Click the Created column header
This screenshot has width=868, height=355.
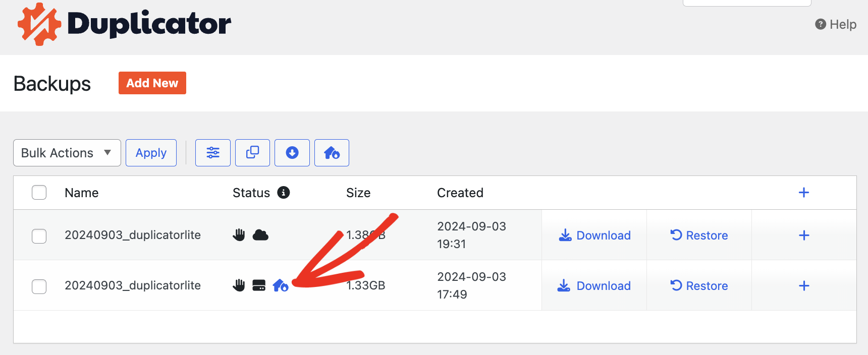click(460, 193)
